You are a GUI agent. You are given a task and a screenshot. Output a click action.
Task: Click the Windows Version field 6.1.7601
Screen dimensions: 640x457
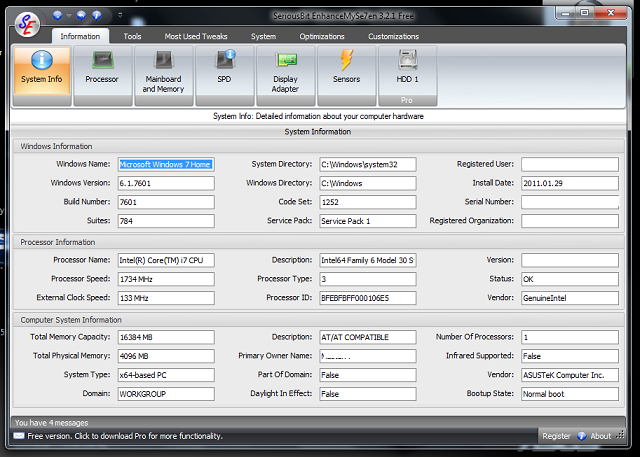pyautogui.click(x=166, y=183)
